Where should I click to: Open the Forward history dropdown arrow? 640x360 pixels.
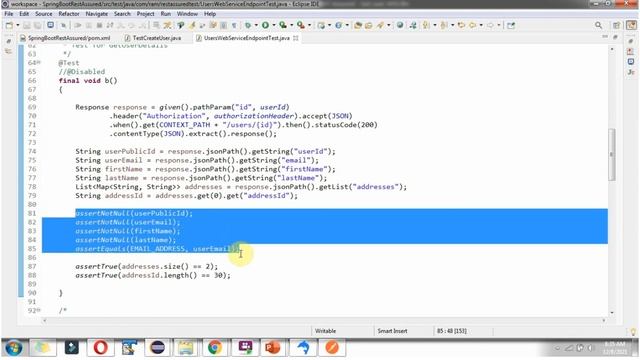(x=499, y=25)
